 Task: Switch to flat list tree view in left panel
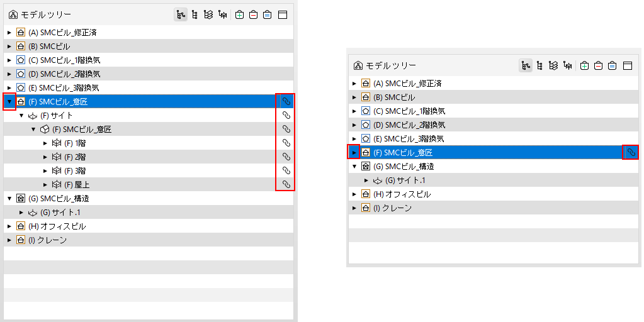click(195, 14)
